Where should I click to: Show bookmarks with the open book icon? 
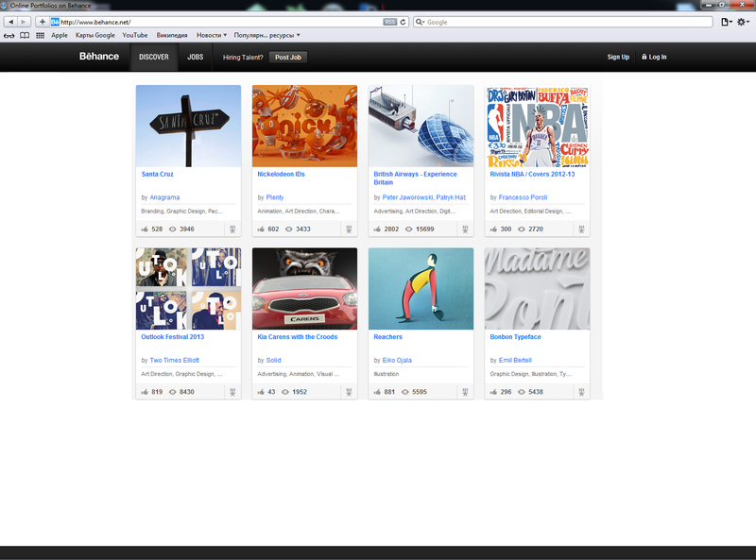25,35
